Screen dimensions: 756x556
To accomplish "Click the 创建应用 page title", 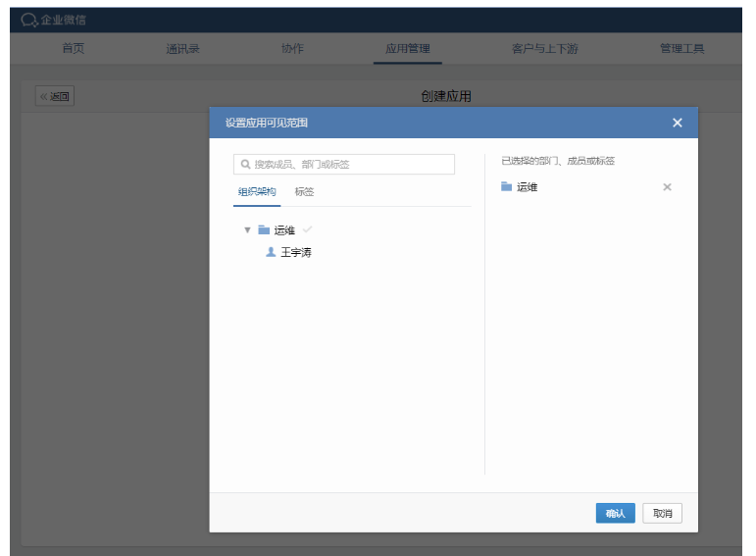I will point(446,96).
